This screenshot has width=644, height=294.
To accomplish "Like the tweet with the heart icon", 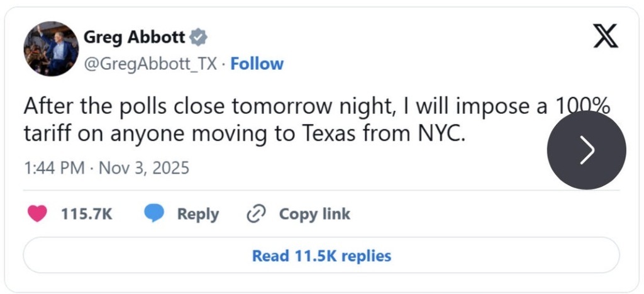I will tap(38, 214).
